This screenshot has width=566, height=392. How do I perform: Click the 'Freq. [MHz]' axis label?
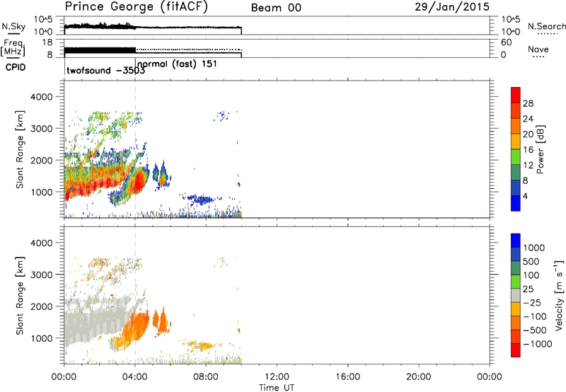point(13,48)
